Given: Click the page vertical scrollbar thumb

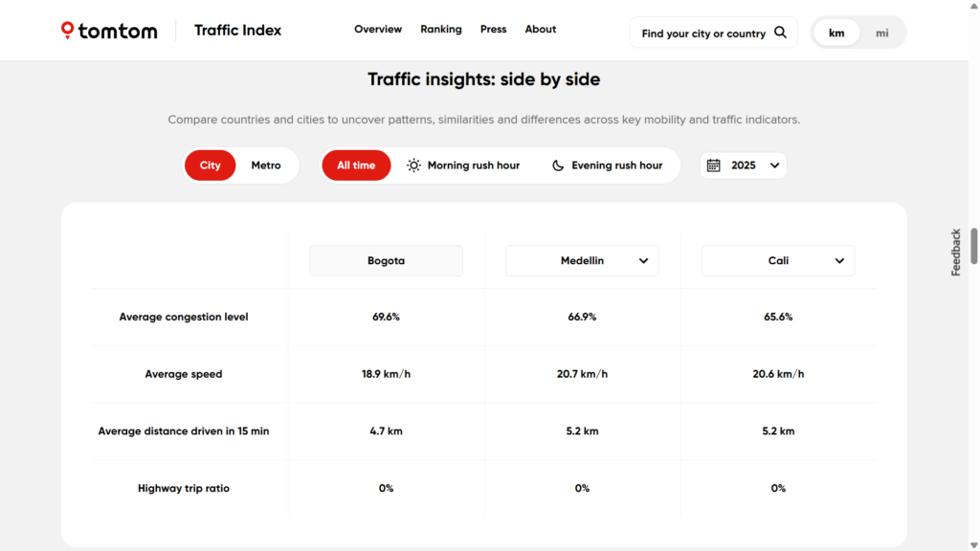Looking at the screenshot, I should click(x=974, y=246).
